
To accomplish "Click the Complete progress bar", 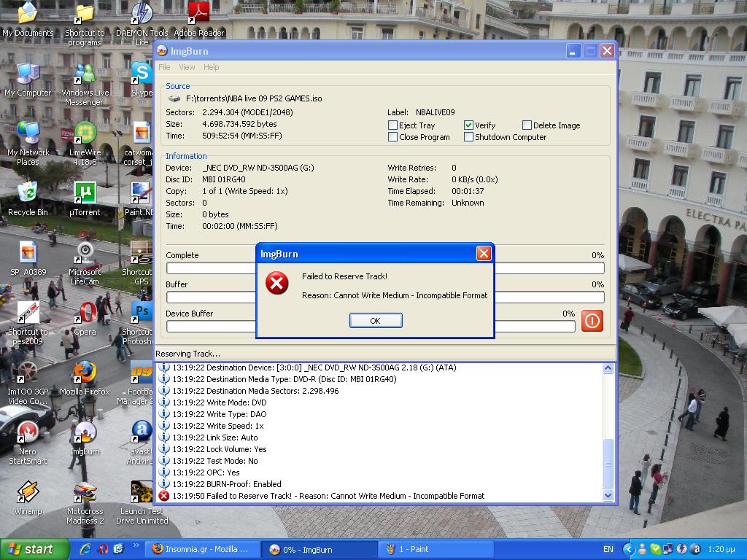I will pos(385,268).
